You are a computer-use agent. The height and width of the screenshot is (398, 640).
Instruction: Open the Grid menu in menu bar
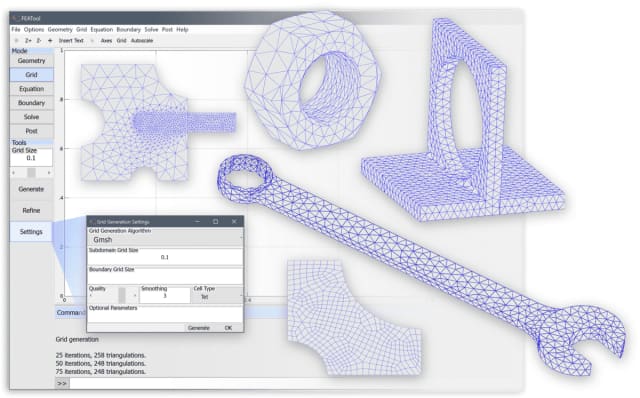pyautogui.click(x=82, y=29)
